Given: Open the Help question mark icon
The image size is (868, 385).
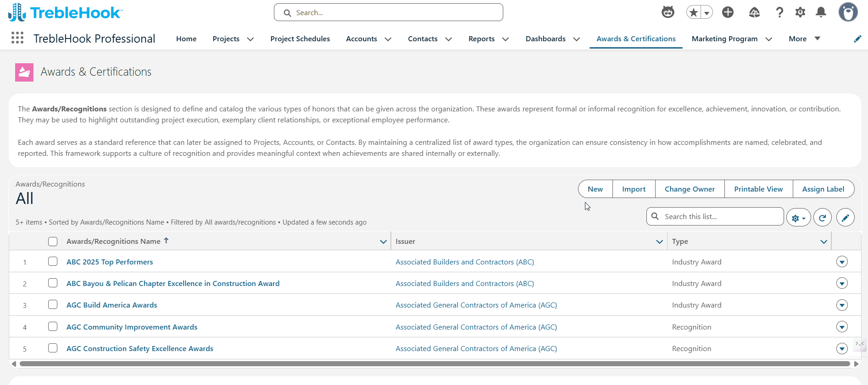Looking at the screenshot, I should click(x=779, y=12).
